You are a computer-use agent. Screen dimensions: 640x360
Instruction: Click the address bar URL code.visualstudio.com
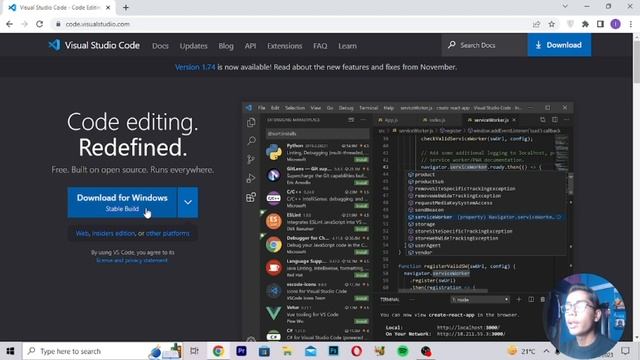coord(98,24)
